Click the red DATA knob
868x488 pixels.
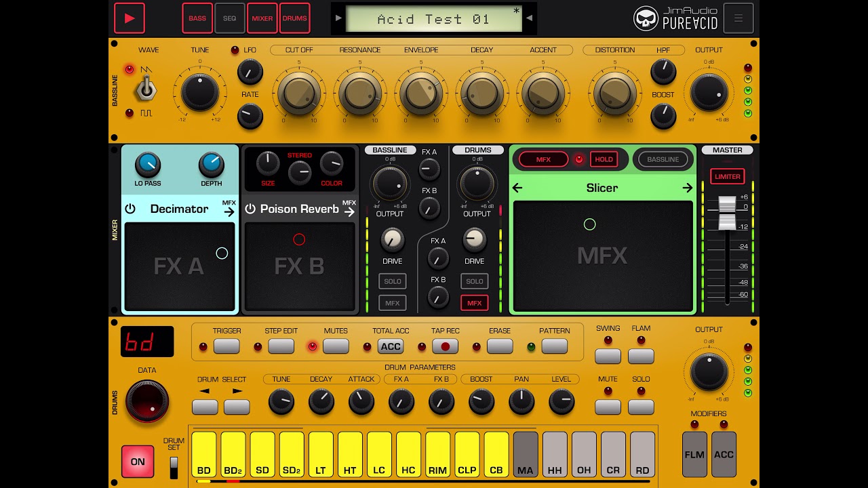point(147,401)
